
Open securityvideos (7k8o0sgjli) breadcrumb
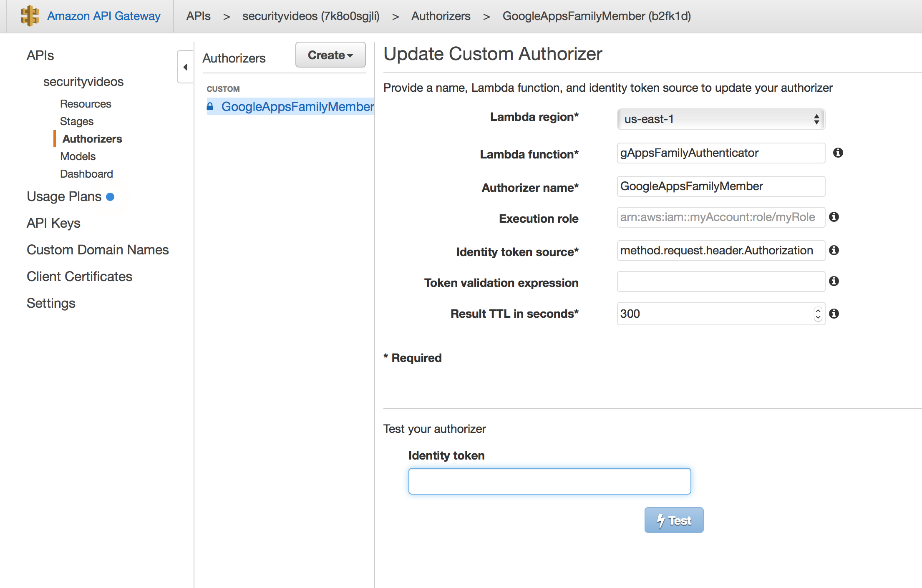click(x=311, y=16)
